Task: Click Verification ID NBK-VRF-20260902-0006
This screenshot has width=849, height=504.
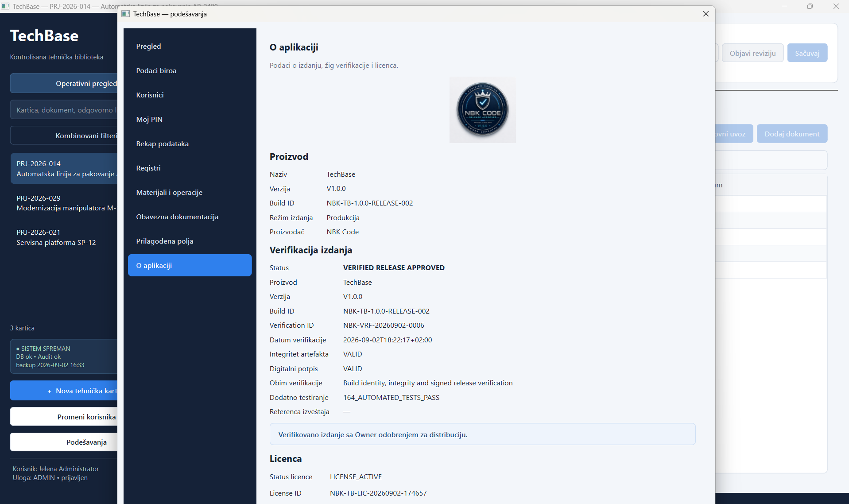Action: tap(384, 325)
